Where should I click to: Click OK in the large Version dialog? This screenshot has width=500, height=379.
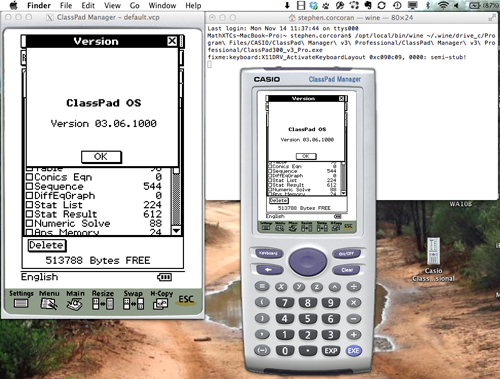101,157
